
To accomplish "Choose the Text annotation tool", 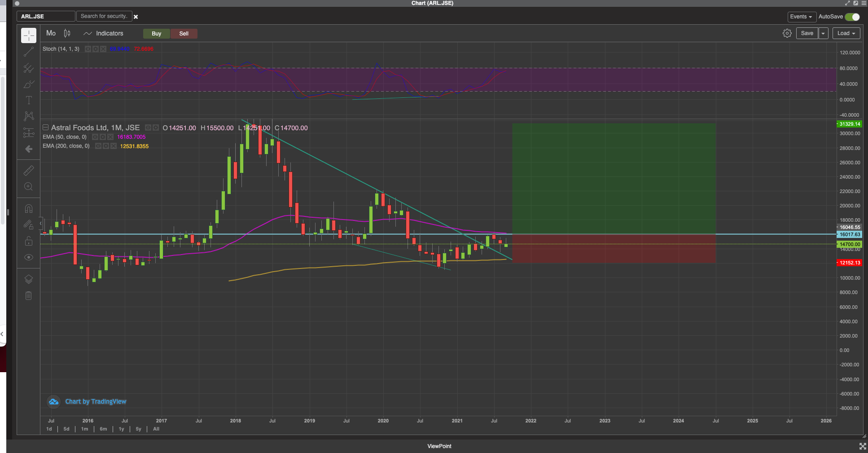I will 29,100.
